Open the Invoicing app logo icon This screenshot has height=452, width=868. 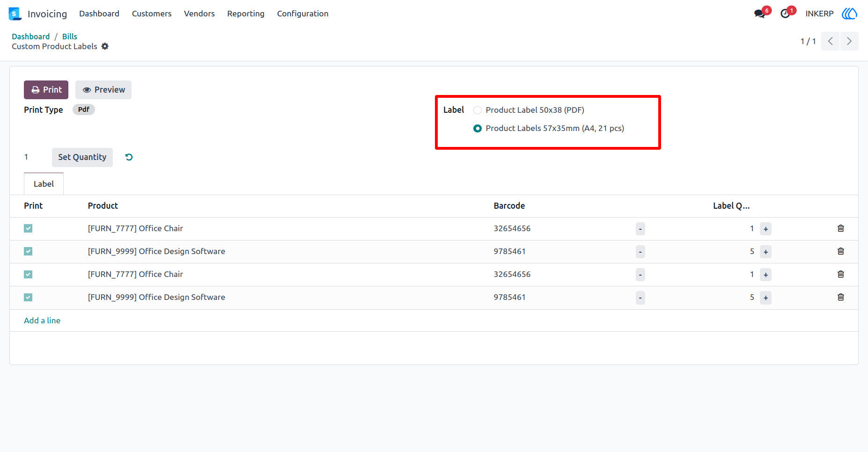click(15, 14)
